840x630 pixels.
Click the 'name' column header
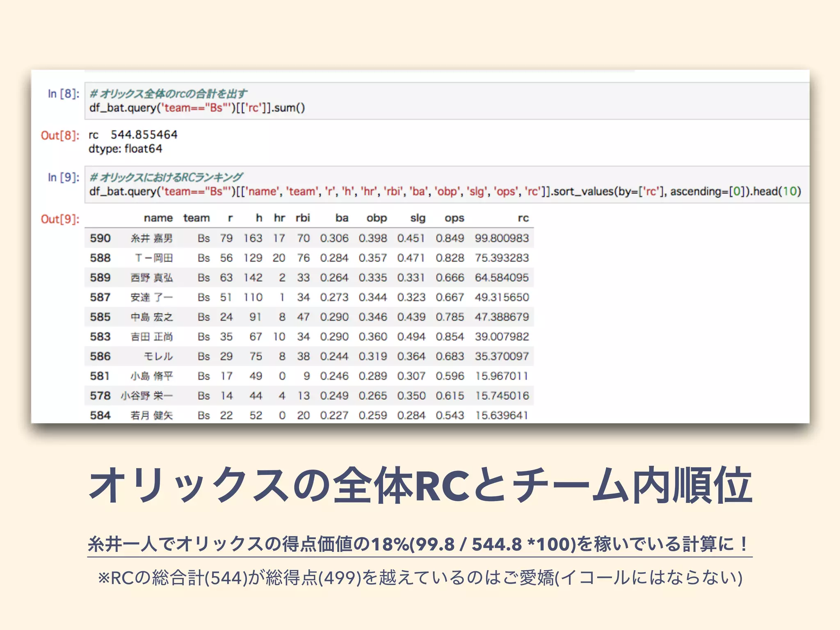click(x=158, y=218)
